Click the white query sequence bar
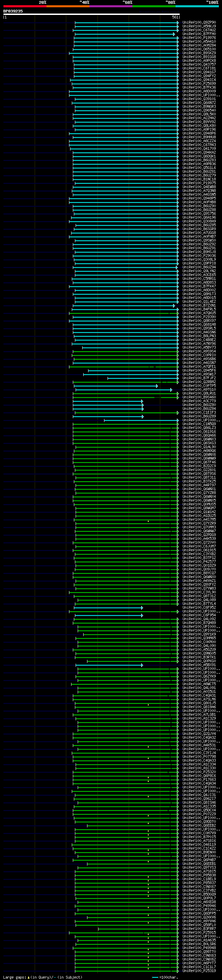The width and height of the screenshot is (222, 980). coord(92,14)
